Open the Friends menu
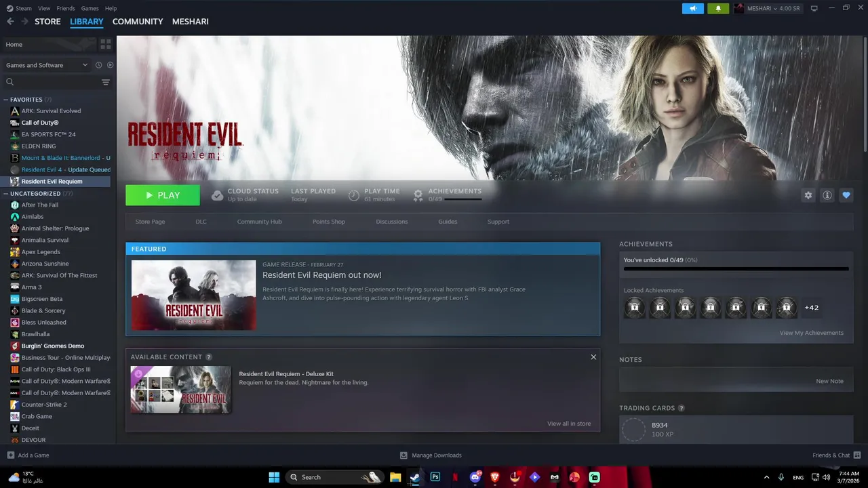This screenshot has height=488, width=868. click(66, 8)
